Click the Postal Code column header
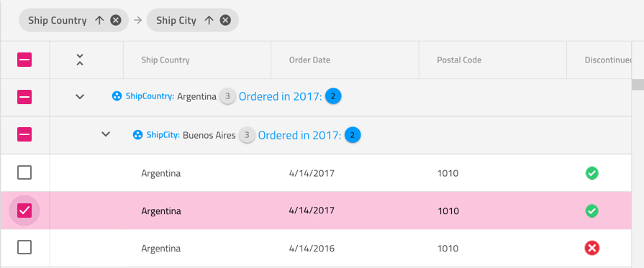This screenshot has width=644, height=268. point(459,60)
